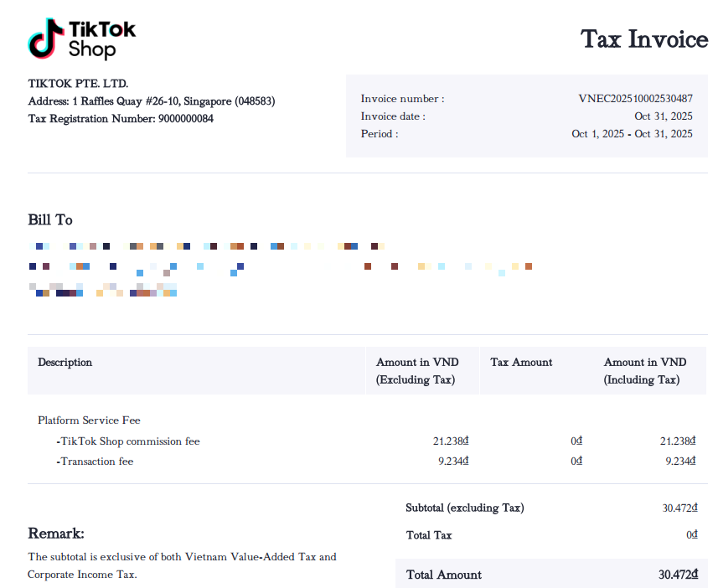Click the Subtotal (excluding Tax) label
This screenshot has width=718, height=588.
464,508
